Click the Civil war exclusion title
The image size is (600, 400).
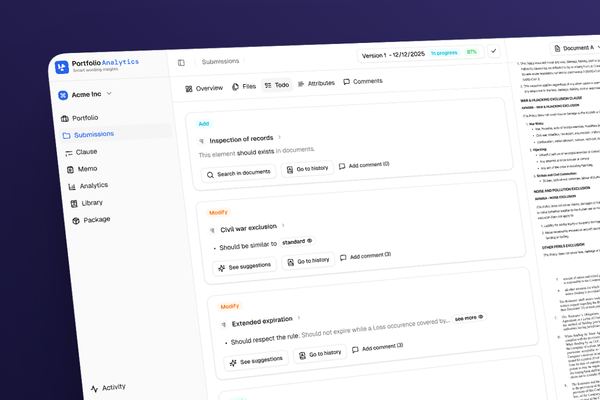click(248, 228)
